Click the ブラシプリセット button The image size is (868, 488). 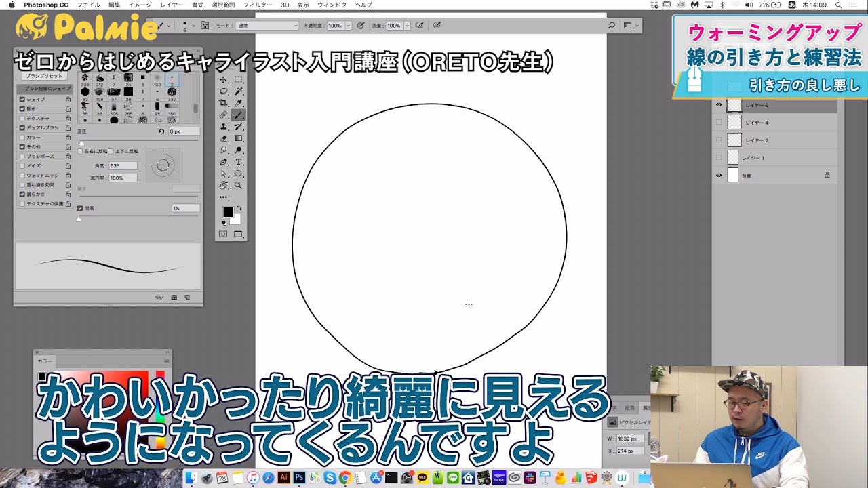[44, 77]
